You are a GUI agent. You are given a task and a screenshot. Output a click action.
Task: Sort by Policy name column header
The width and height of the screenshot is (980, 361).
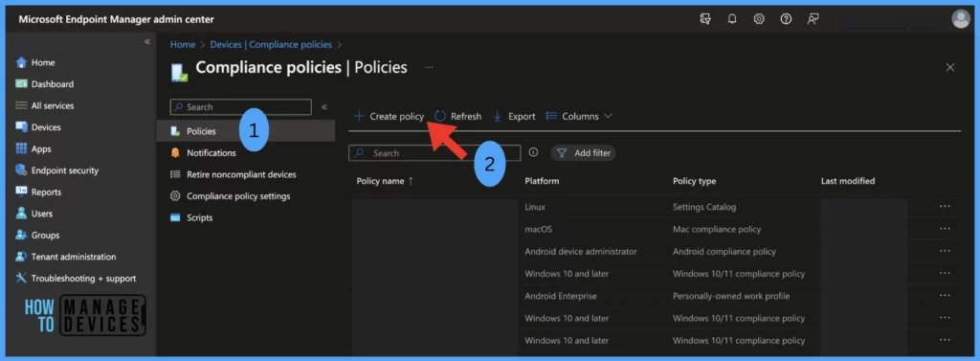coord(385,181)
